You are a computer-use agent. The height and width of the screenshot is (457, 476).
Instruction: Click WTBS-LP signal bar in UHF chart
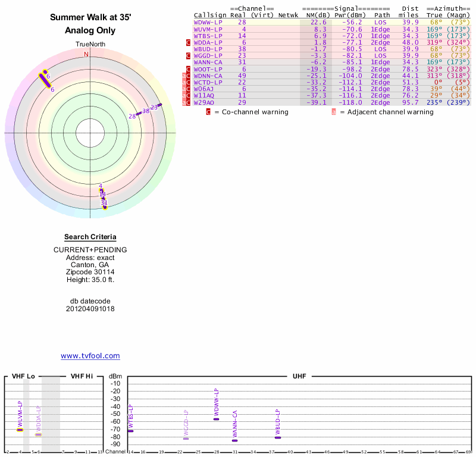click(130, 431)
